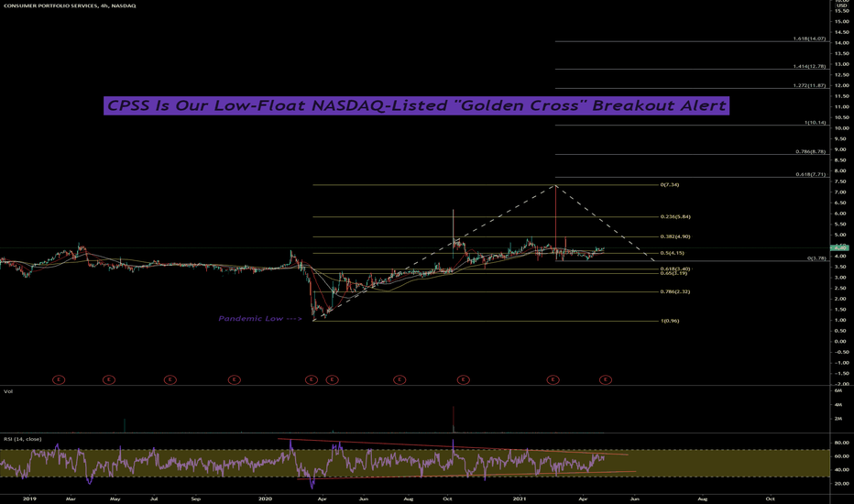Click the 15.00 price axis label
The height and width of the screenshot is (504, 854).
pos(841,22)
